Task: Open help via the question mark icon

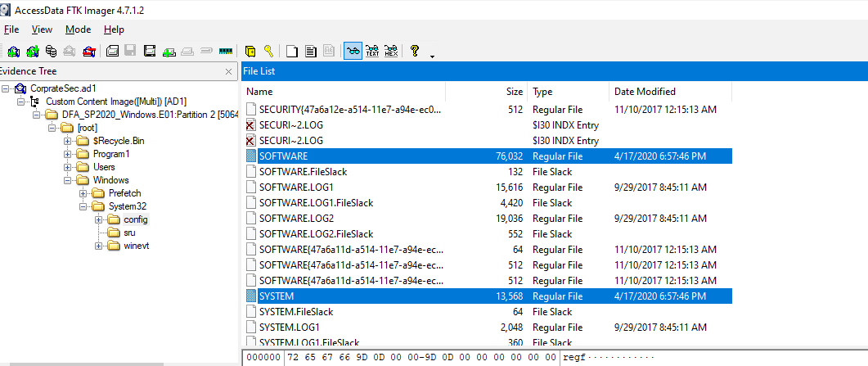Action: [x=415, y=51]
